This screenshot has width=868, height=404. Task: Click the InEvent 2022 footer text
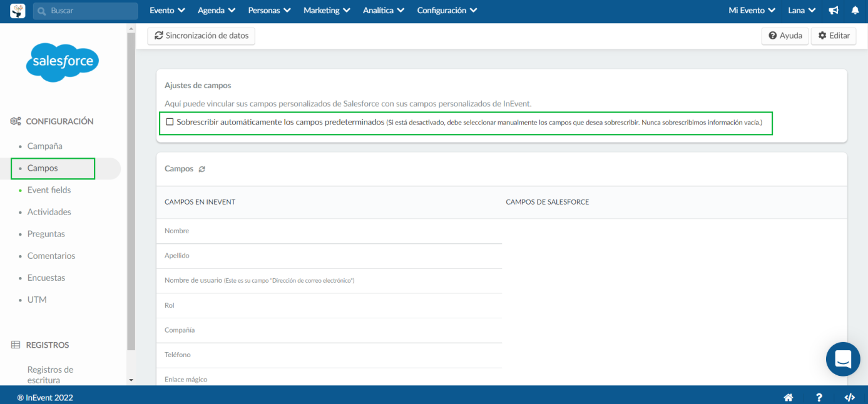(45, 397)
